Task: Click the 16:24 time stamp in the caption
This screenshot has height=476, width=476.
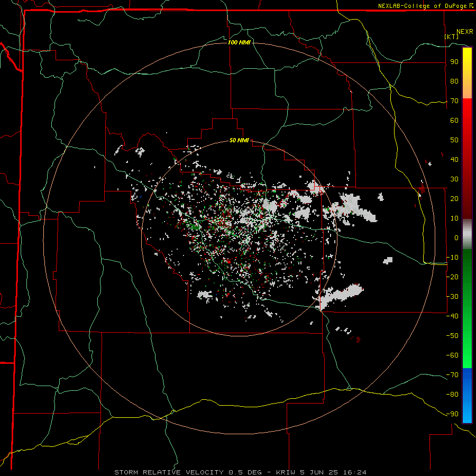Action: click(x=354, y=472)
